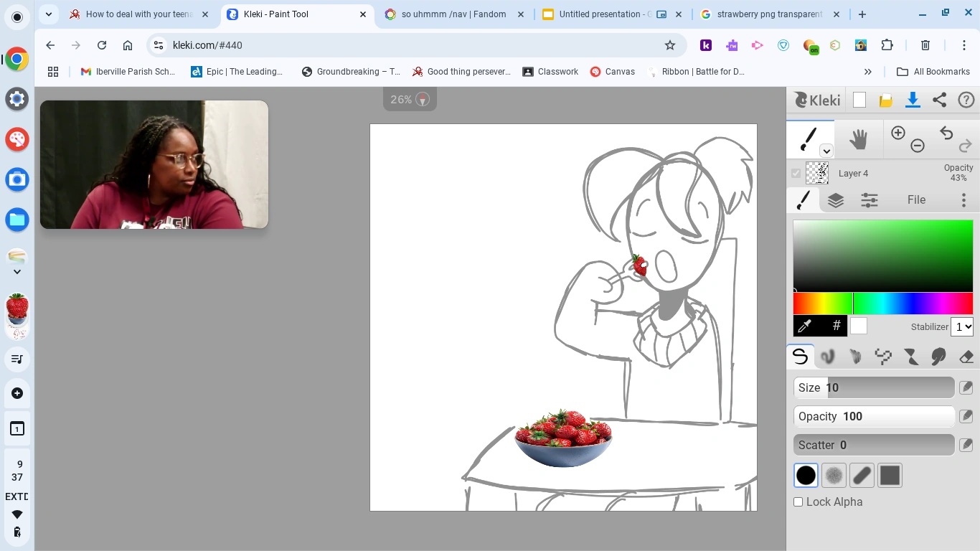Switch to the Smudge brush
980x551 pixels.
pos(938,357)
